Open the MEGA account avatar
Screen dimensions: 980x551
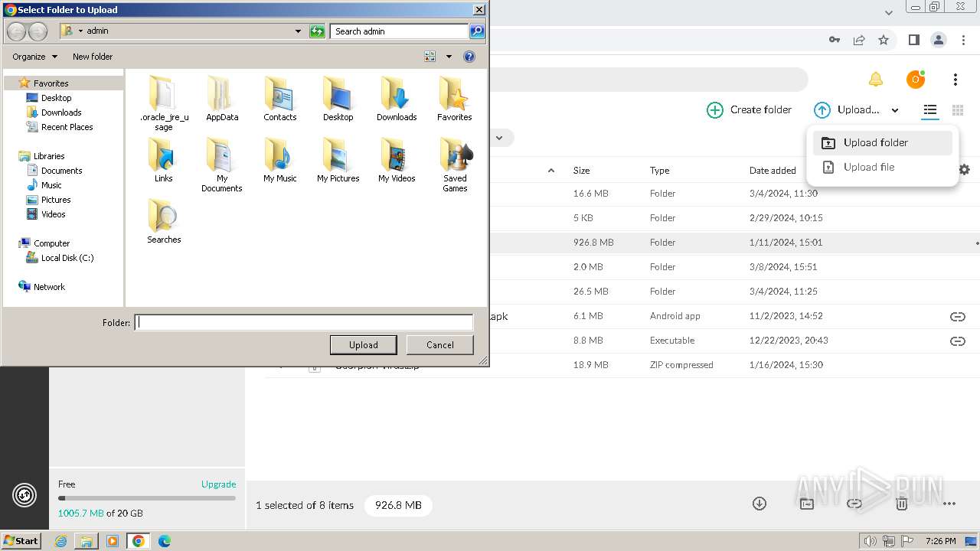(916, 80)
